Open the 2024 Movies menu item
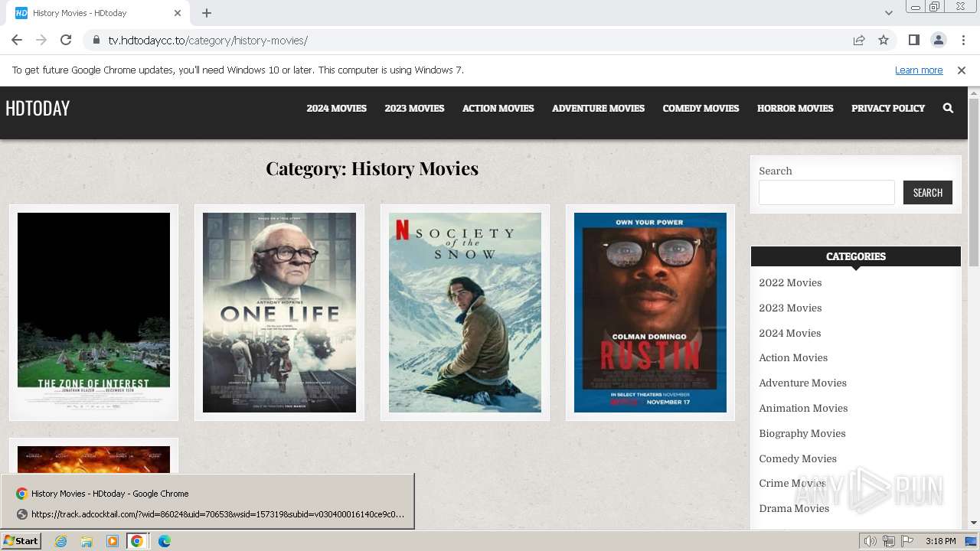 click(x=336, y=108)
